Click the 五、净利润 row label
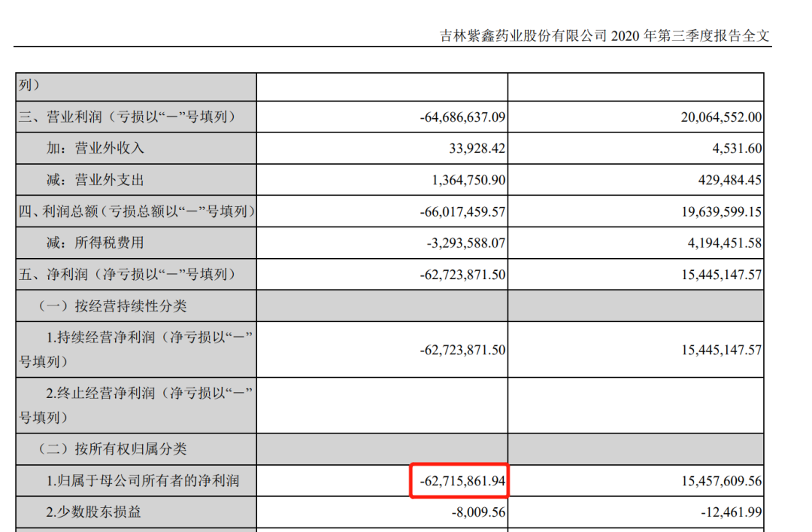 point(127,275)
